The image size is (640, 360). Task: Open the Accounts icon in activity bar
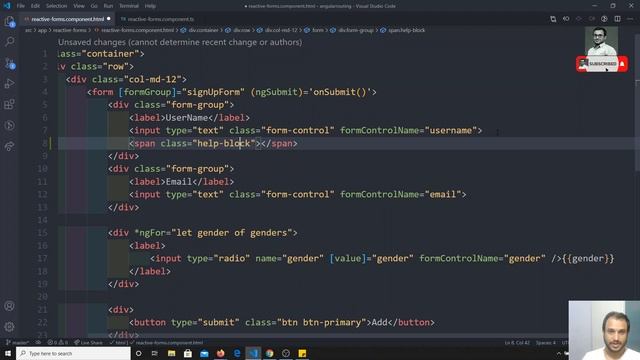coord(9,306)
